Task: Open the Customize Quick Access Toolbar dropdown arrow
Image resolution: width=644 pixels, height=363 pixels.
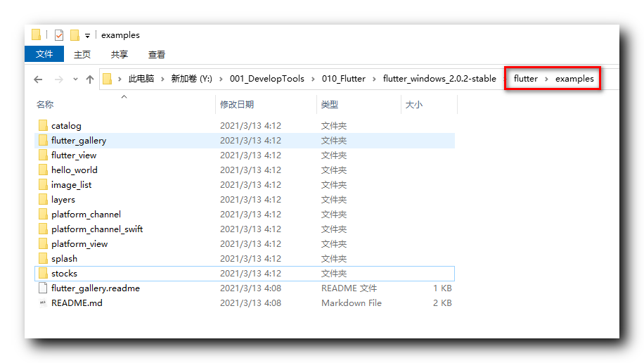Action: [x=87, y=36]
